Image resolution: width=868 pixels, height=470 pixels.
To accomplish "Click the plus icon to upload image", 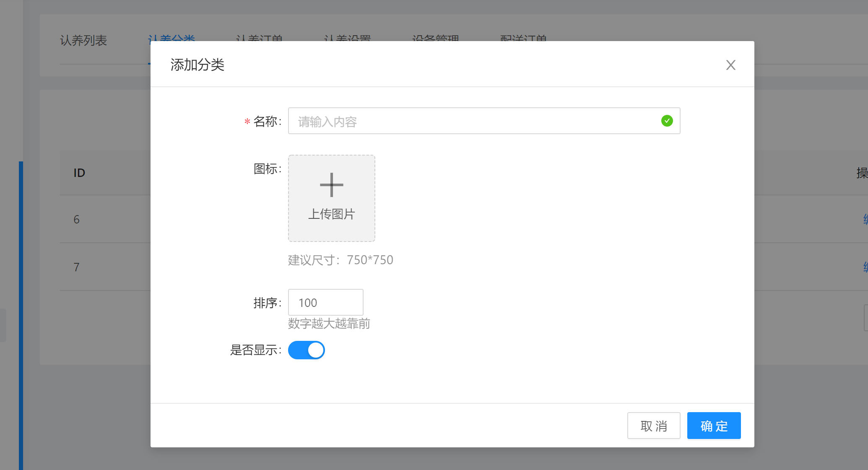I will pos(331,185).
